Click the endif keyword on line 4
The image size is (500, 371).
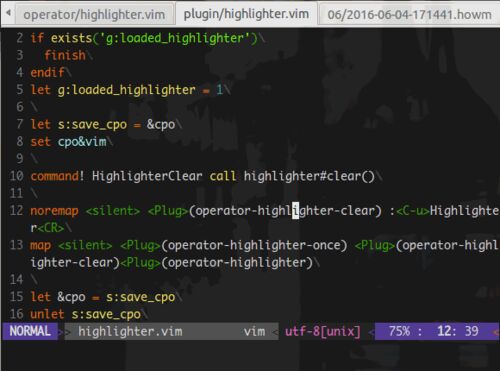(x=47, y=72)
